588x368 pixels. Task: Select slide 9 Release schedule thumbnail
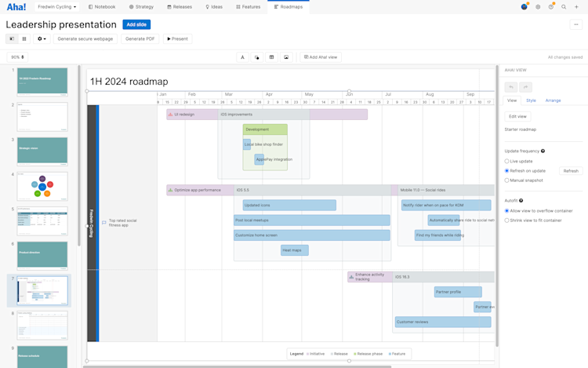tap(42, 357)
